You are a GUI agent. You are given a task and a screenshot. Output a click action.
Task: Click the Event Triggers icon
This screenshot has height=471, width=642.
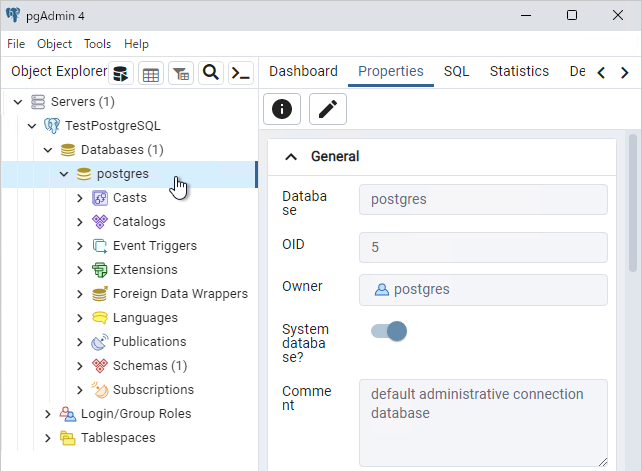(100, 246)
